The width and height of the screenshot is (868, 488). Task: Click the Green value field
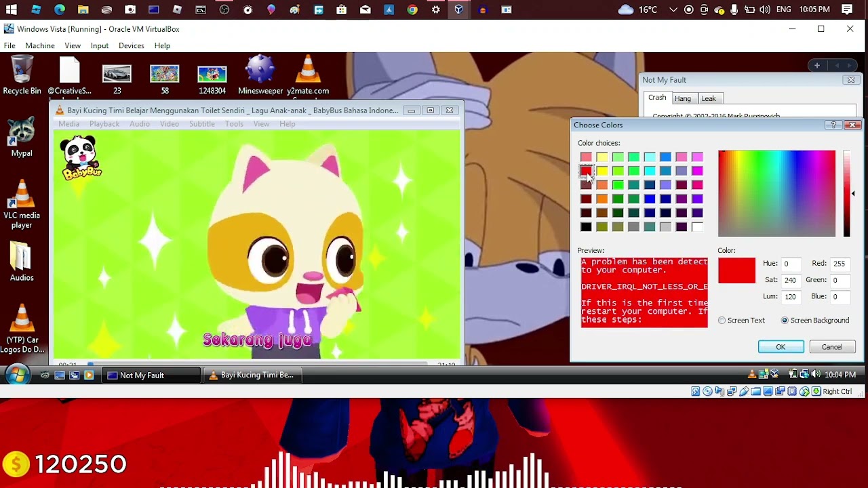pyautogui.click(x=841, y=280)
